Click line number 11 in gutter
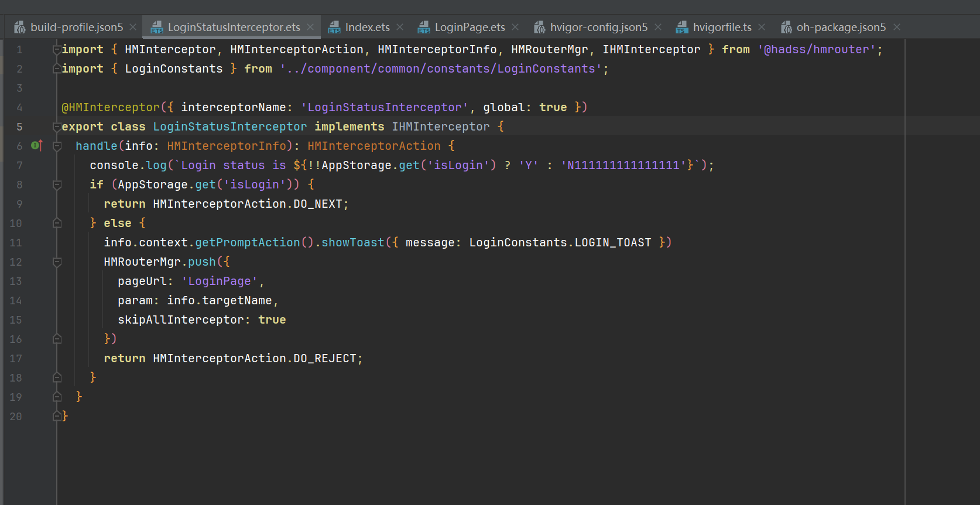This screenshot has height=505, width=980. click(16, 243)
